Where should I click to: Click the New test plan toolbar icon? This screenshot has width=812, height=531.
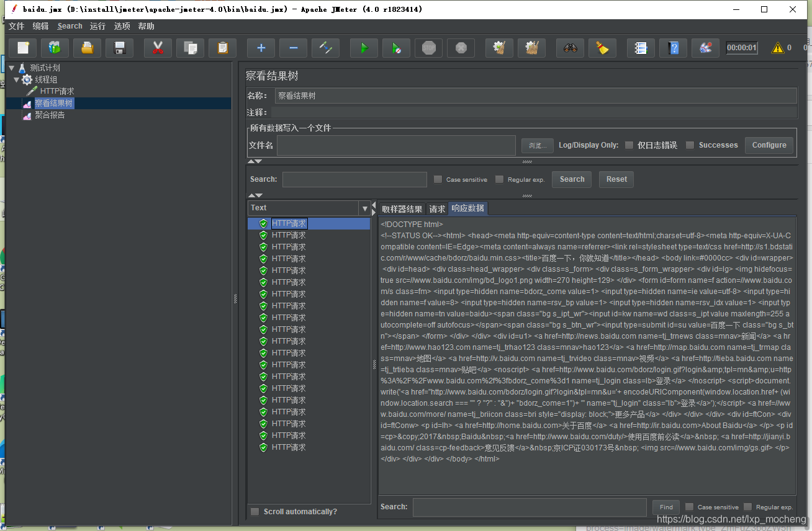(22, 48)
